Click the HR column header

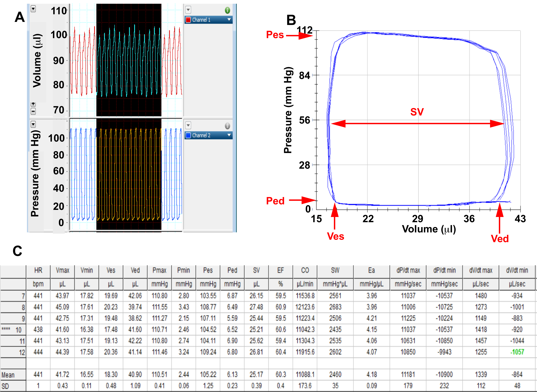tap(38, 270)
